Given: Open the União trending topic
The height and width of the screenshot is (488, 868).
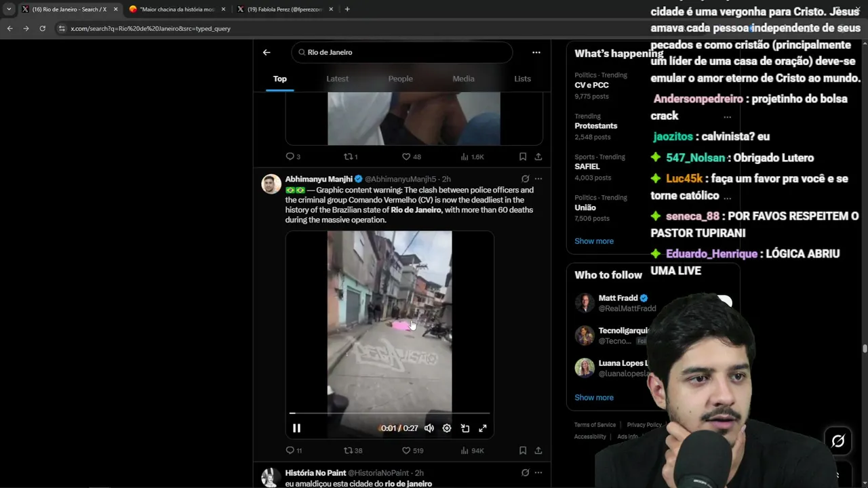Looking at the screenshot, I should click(x=585, y=207).
